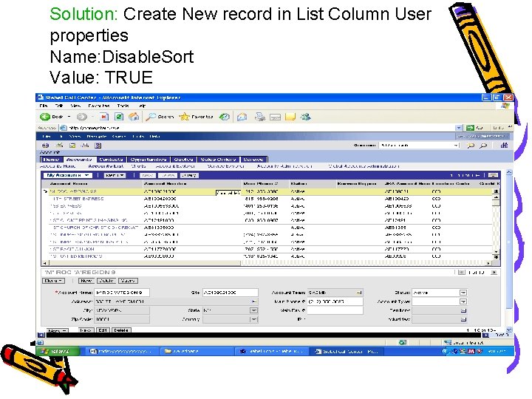
Task: Open the State field dropdown
Action: tap(253, 310)
